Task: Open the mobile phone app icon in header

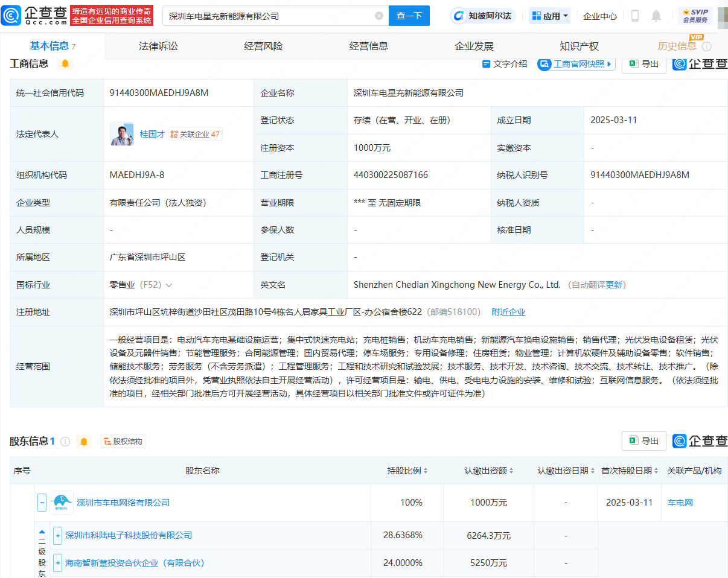Action: coord(634,16)
